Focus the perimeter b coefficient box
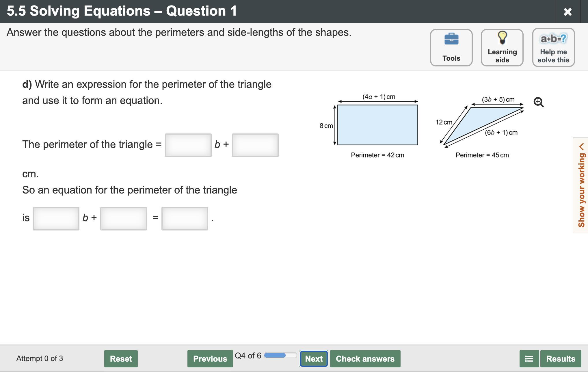 click(188, 145)
